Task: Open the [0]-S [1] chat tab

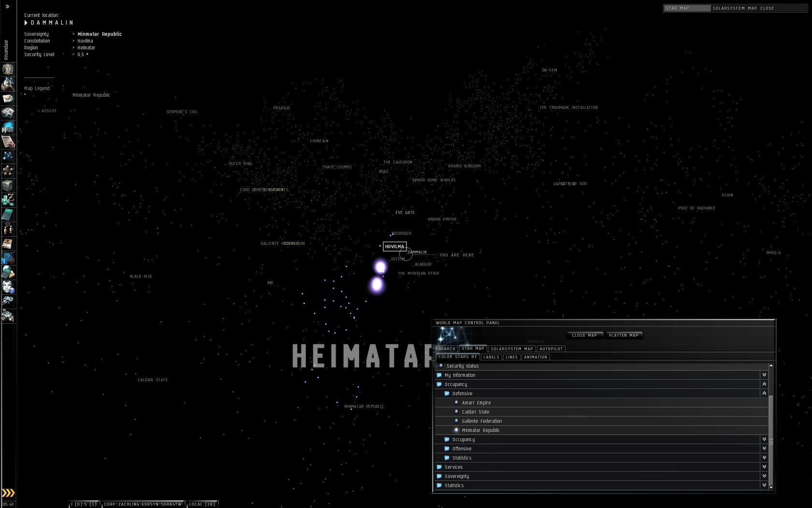Action: 85,504
